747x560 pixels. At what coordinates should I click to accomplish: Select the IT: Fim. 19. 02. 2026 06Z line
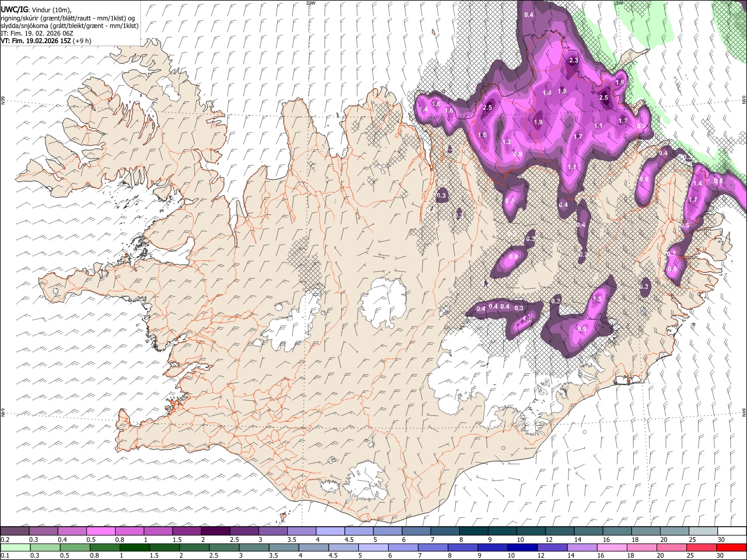pyautogui.click(x=37, y=33)
